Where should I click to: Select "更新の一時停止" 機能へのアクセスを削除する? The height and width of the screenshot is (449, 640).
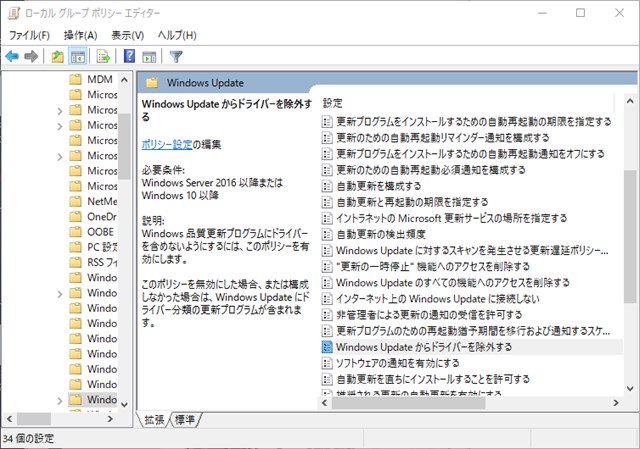433,267
